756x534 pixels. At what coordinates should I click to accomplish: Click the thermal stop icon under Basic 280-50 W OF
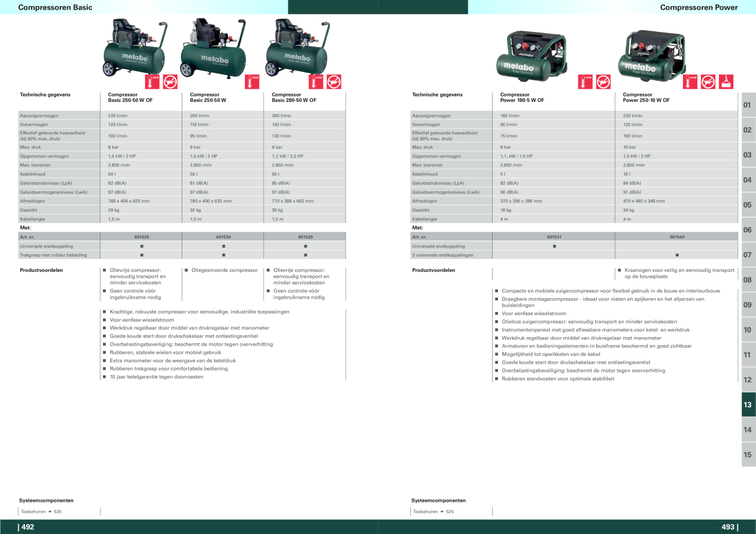315,82
